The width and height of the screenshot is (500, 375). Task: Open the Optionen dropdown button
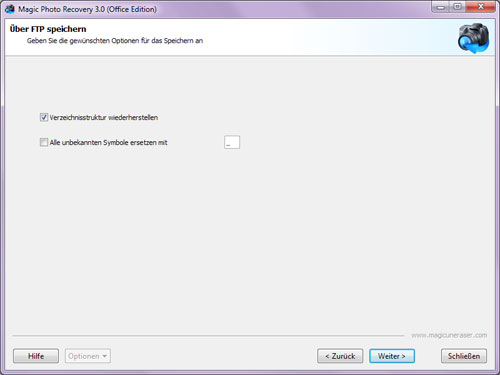[x=88, y=356]
